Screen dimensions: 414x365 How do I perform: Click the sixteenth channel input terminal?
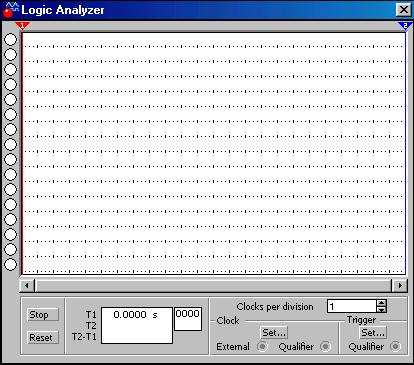[x=10, y=264]
